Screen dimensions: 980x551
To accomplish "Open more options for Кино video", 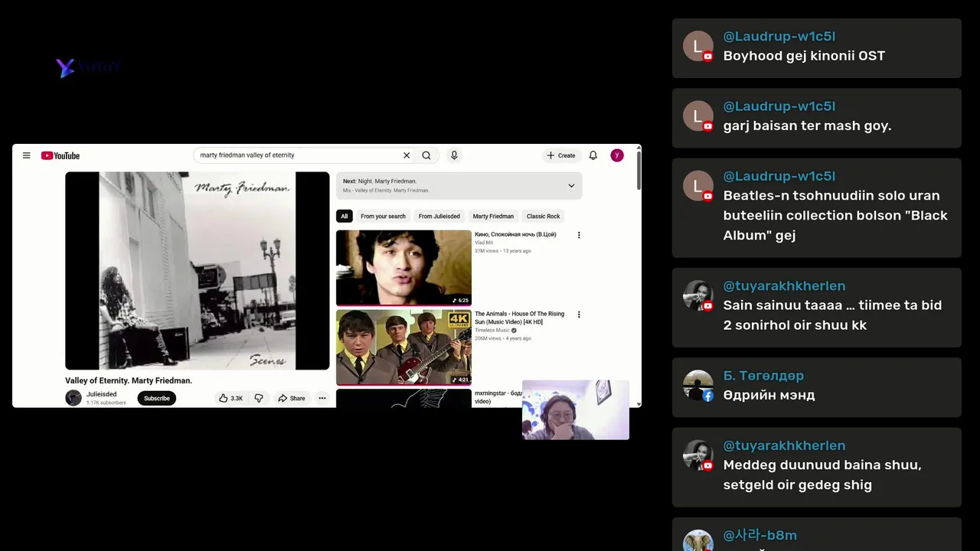I will [x=579, y=235].
